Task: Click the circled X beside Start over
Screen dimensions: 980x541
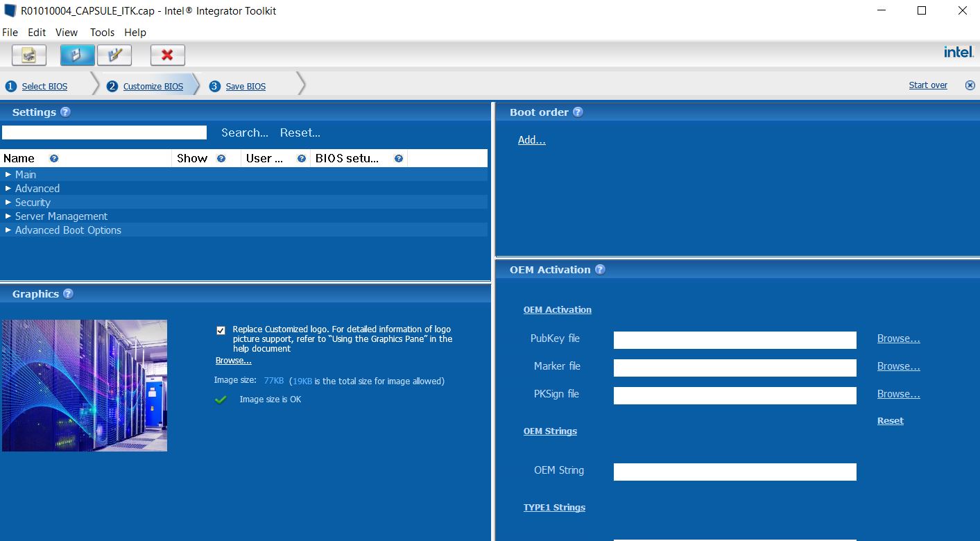Action: [x=970, y=85]
